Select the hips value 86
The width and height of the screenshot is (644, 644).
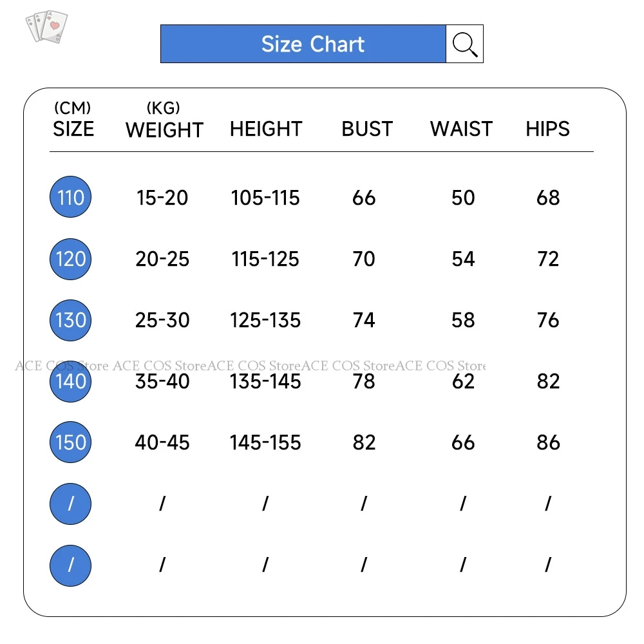(x=548, y=442)
